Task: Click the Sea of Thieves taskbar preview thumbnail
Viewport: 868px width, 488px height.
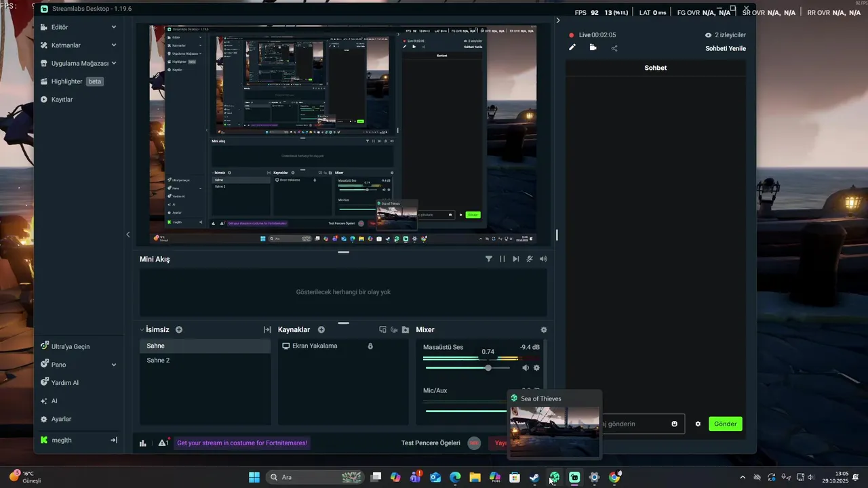Action: (x=554, y=432)
